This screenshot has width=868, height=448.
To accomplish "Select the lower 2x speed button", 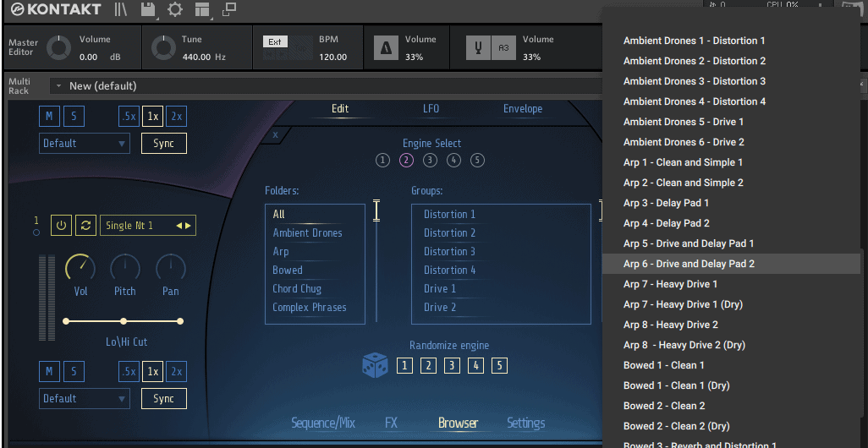I will coord(177,372).
